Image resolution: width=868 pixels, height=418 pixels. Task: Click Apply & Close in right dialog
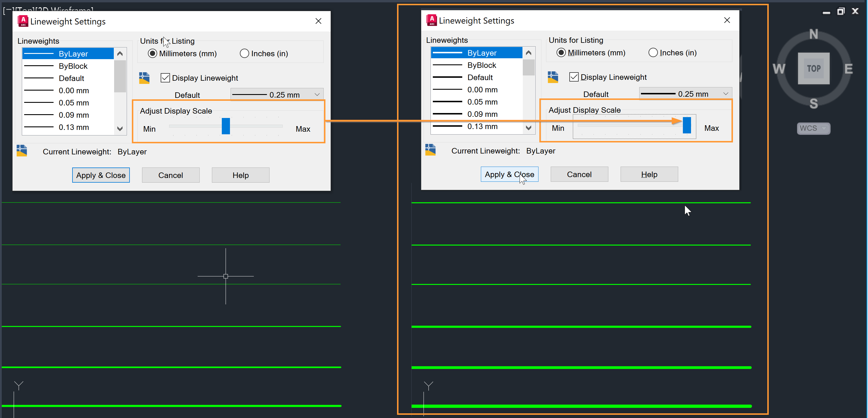pos(509,174)
